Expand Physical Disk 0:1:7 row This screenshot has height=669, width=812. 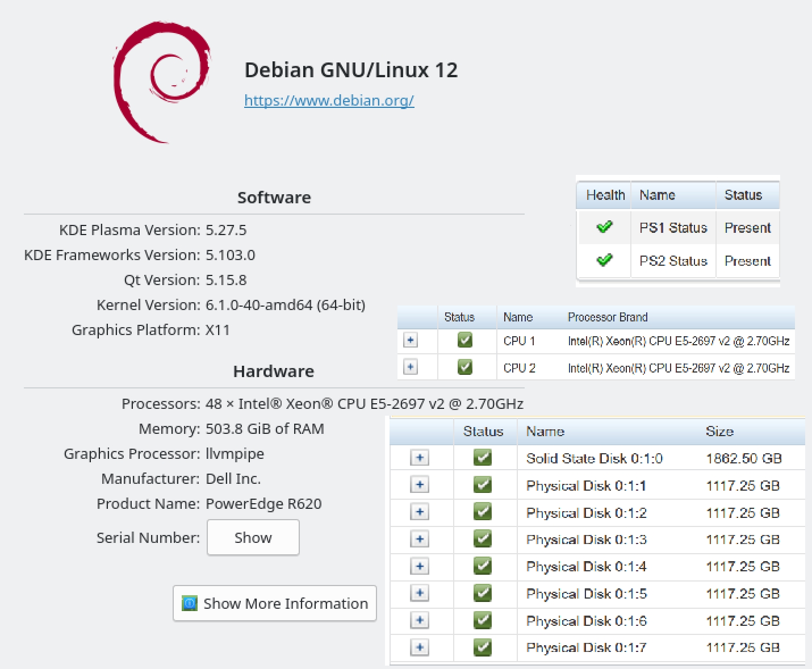click(420, 647)
